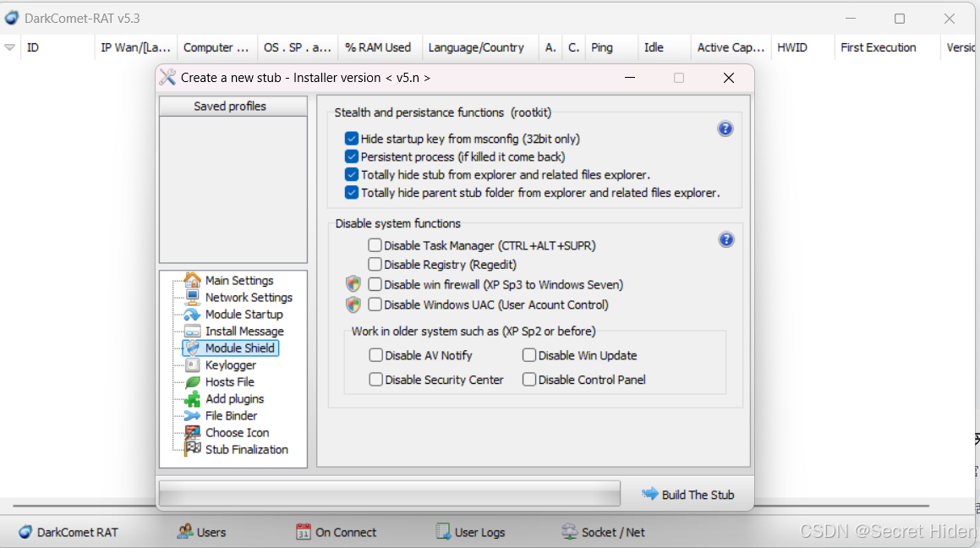
Task: Check Disable AV Notify
Action: pyautogui.click(x=375, y=355)
